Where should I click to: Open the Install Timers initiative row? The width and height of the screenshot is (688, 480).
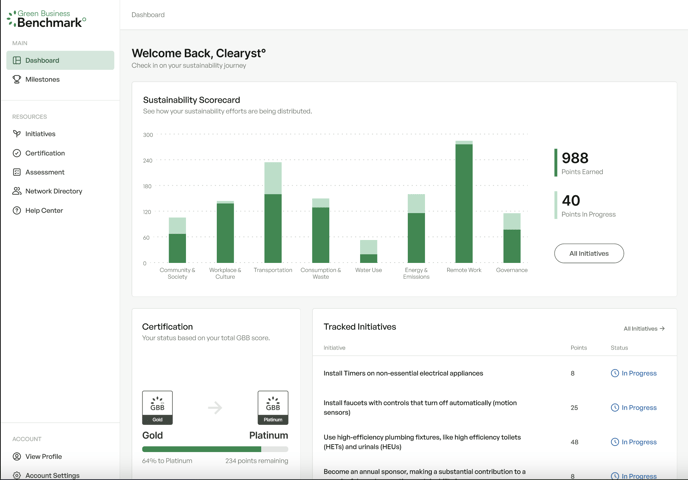(403, 373)
